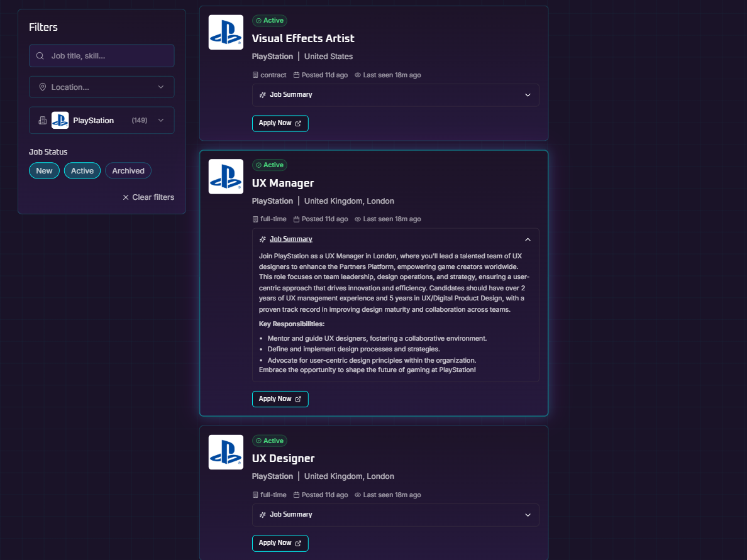Click the X icon beside Clear filters
Image resolution: width=747 pixels, height=560 pixels.
pos(126,197)
